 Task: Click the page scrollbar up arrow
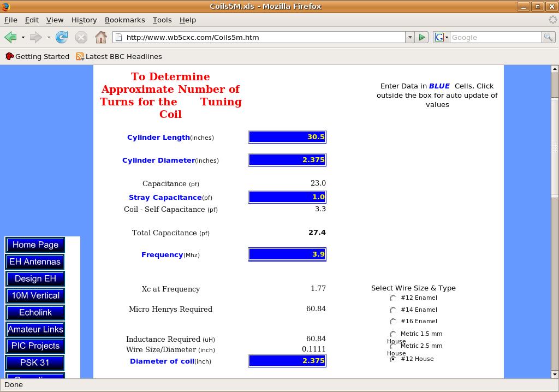[555, 68]
